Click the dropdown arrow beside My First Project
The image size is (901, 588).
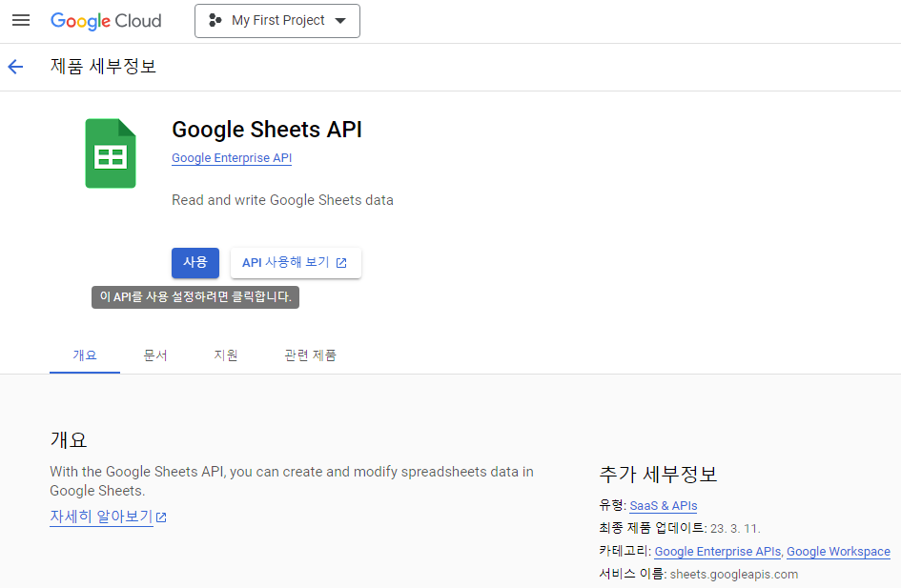coord(340,21)
